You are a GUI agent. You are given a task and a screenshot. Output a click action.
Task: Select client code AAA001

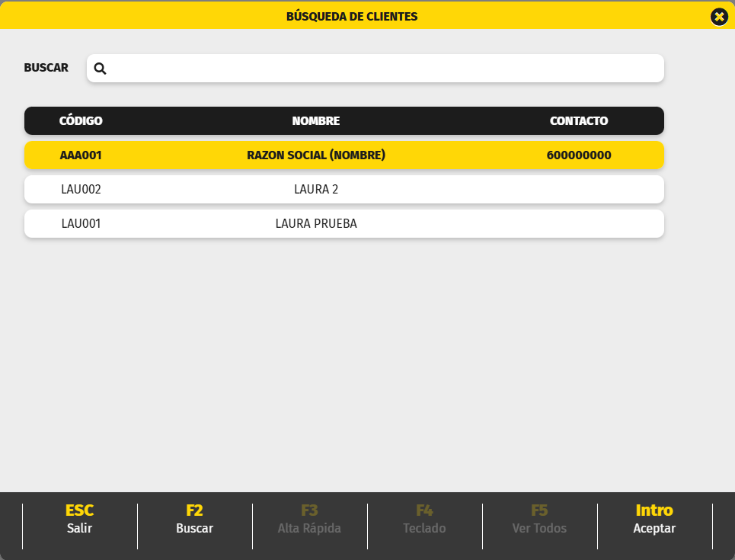point(81,155)
